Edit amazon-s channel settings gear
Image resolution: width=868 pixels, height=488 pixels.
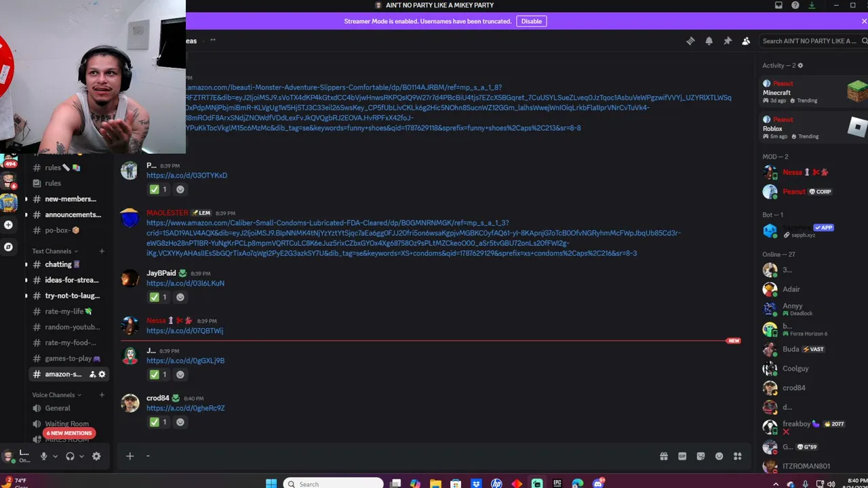coord(102,374)
